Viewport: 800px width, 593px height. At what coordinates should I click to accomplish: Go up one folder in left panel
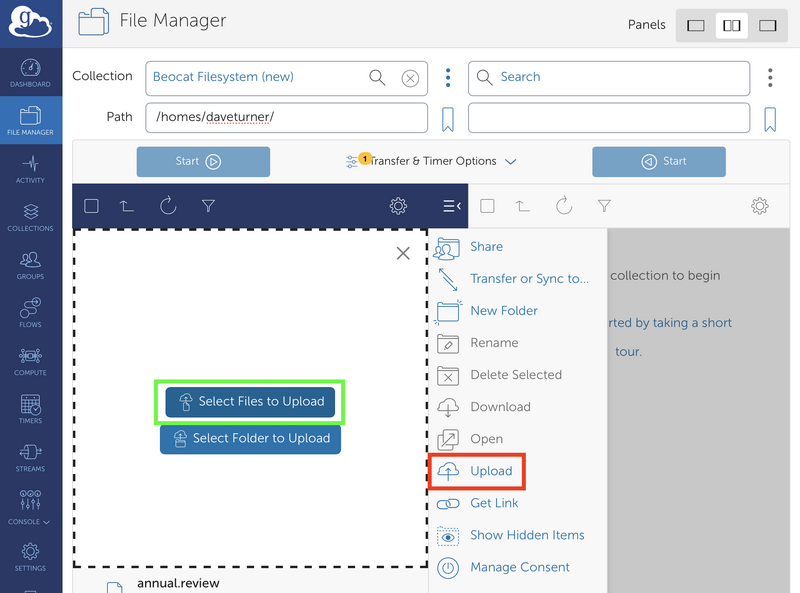pyautogui.click(x=127, y=206)
